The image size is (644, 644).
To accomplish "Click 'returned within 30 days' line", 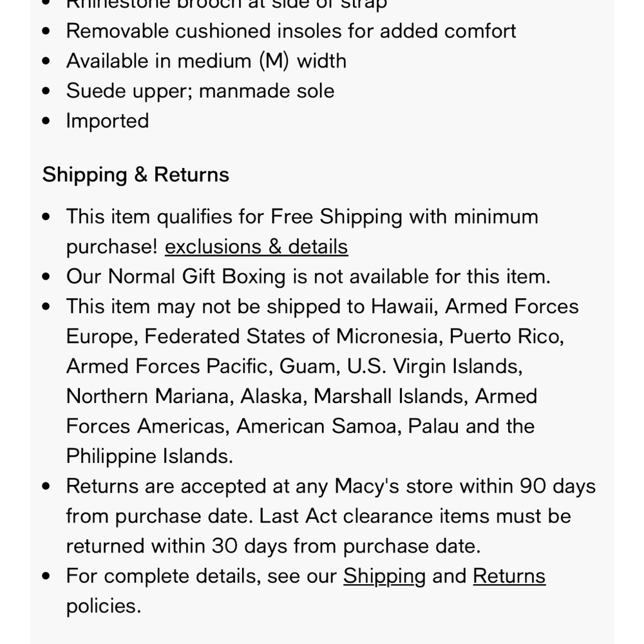I will pos(273,546).
